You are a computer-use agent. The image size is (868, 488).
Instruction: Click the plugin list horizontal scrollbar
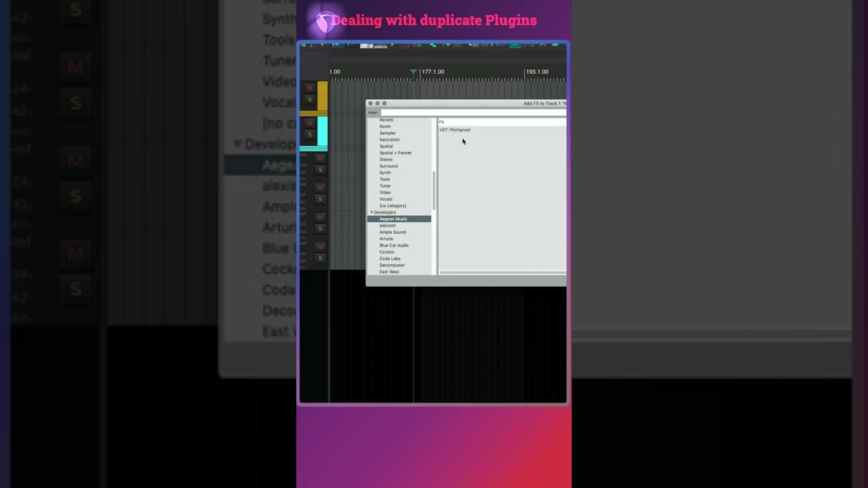pos(502,272)
